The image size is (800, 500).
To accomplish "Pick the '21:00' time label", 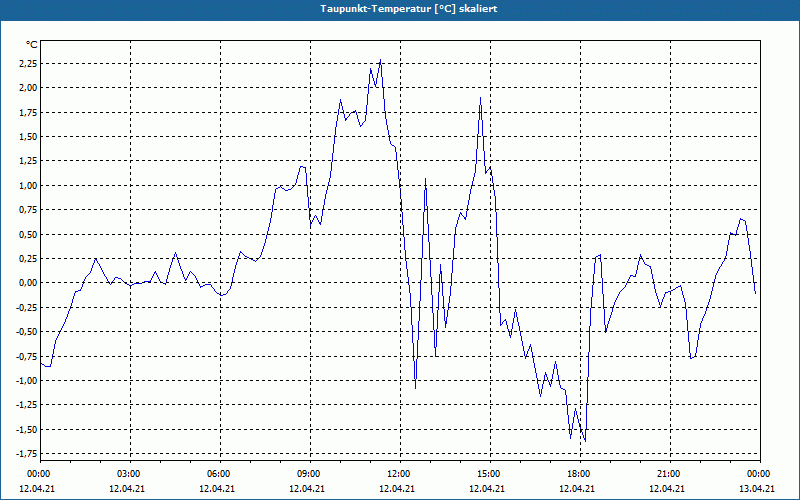I will [x=670, y=474].
